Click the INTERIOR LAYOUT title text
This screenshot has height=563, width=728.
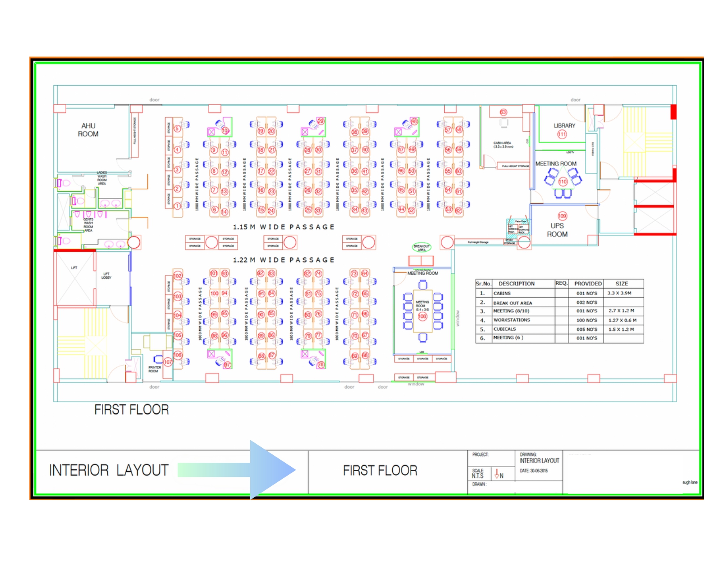(109, 470)
